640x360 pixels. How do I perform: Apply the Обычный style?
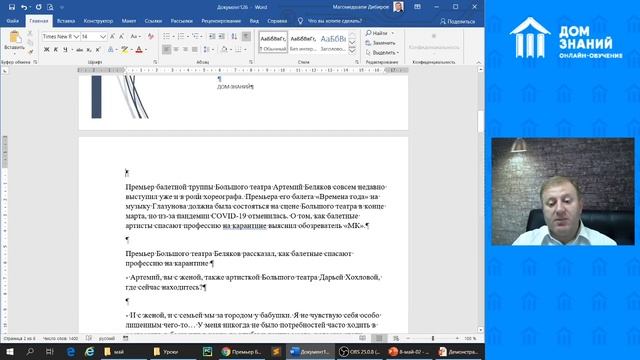273,42
